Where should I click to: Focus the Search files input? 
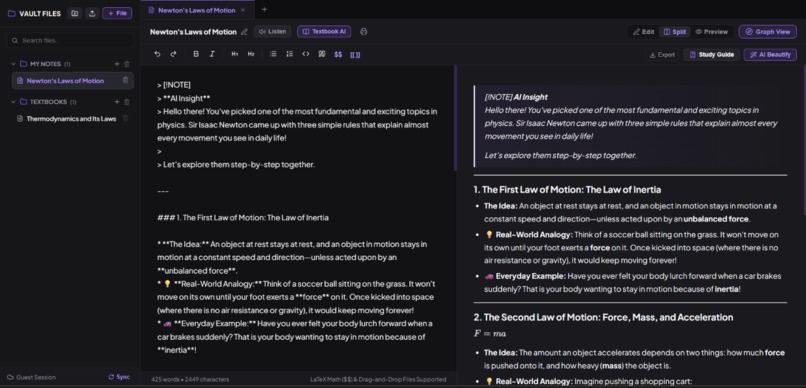pos(70,40)
